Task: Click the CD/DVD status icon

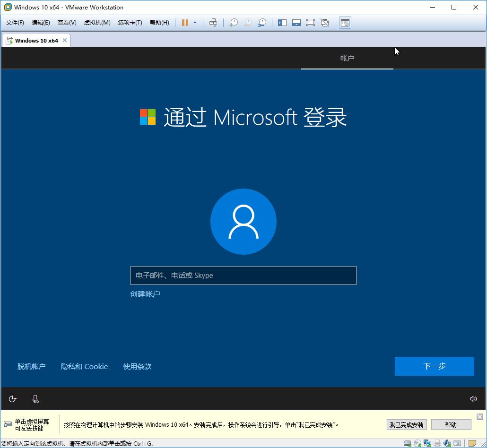Action: (x=417, y=443)
